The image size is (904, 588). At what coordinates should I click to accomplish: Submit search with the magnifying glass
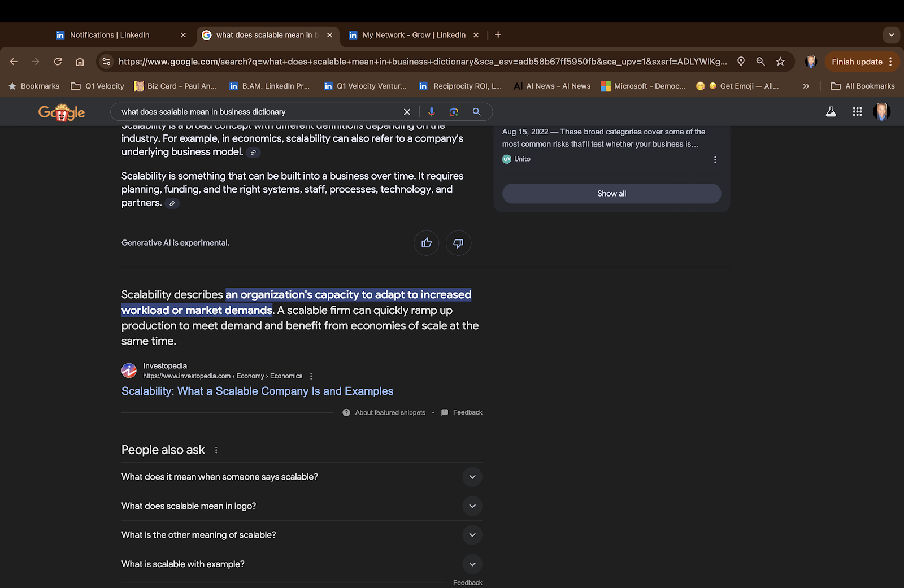tap(476, 112)
